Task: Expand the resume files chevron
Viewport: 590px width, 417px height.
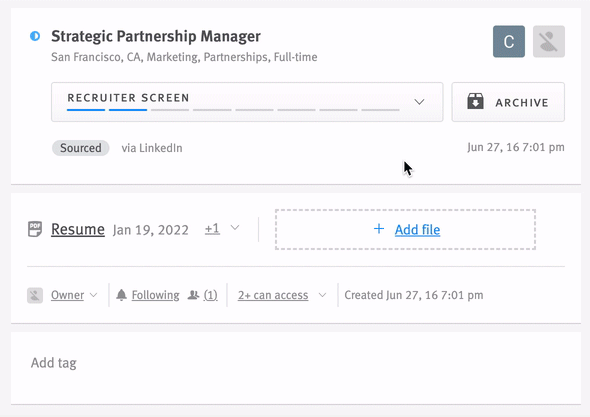Action: (235, 228)
